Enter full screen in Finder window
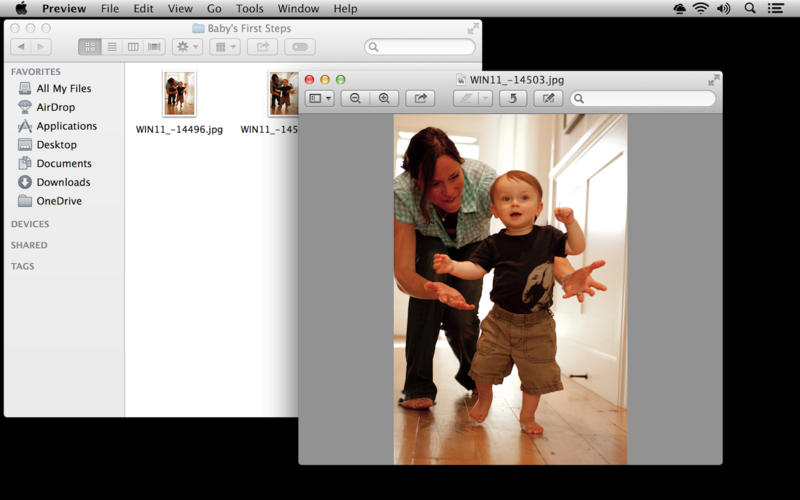 pos(473,29)
